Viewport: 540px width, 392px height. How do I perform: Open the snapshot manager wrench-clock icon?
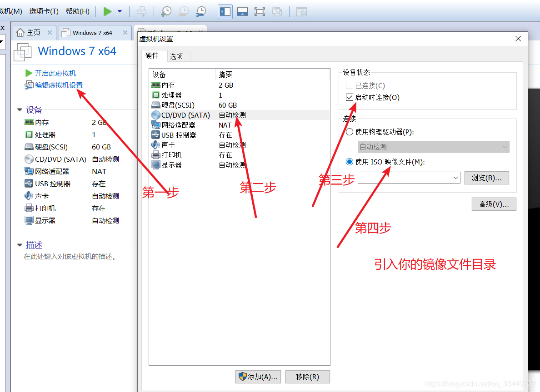click(x=201, y=12)
